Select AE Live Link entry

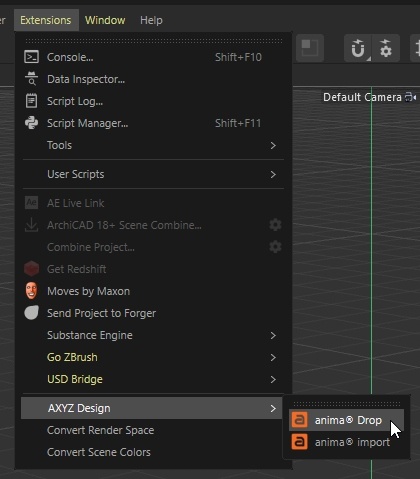coord(153,203)
